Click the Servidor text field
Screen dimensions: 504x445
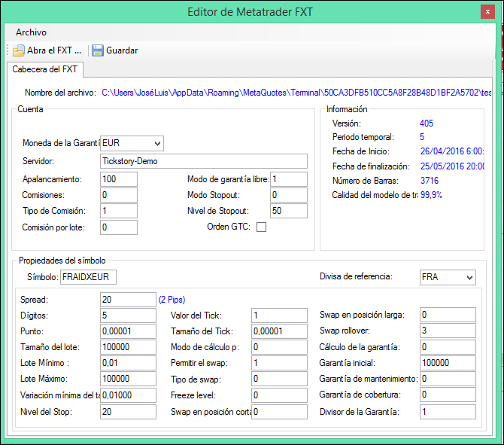(x=203, y=161)
